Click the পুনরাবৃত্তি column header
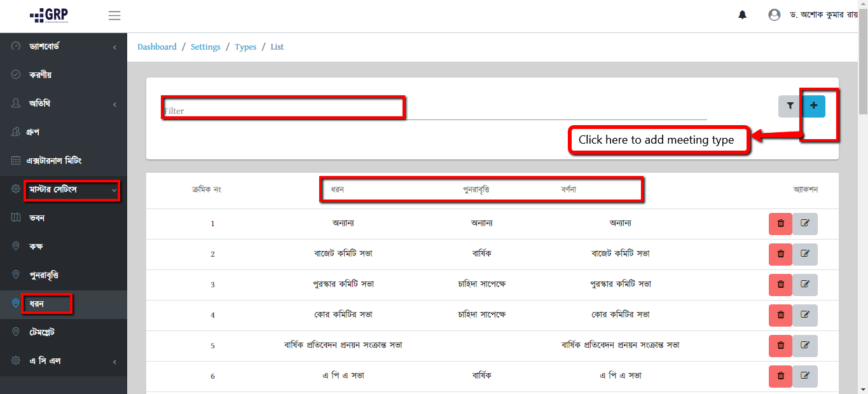 476,189
